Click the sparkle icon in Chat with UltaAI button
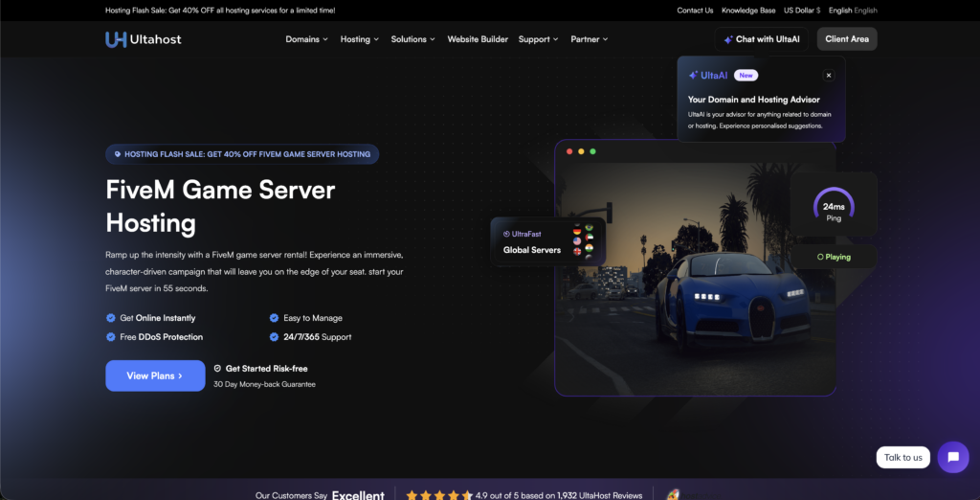The width and height of the screenshot is (980, 500). (x=728, y=39)
